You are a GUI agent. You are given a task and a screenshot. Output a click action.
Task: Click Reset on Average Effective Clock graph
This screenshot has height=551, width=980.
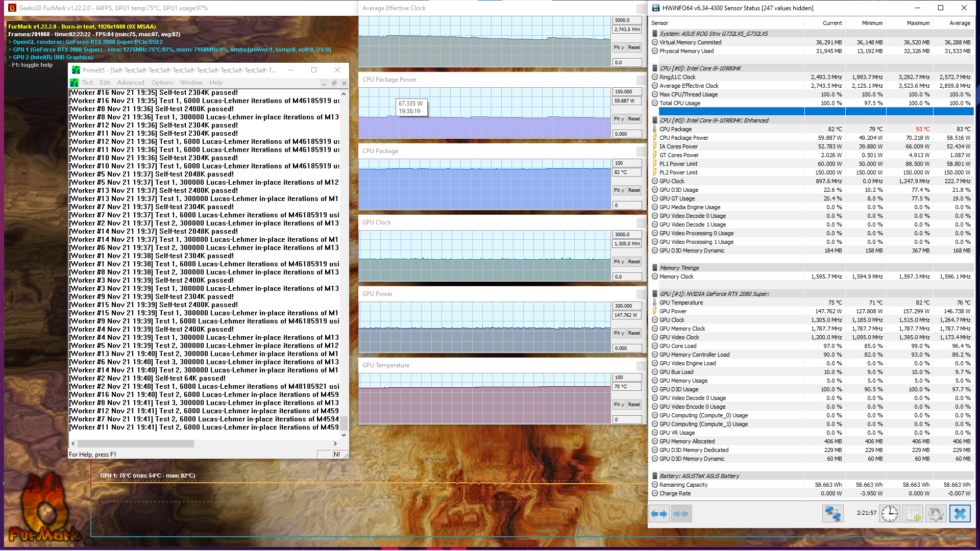(634, 47)
